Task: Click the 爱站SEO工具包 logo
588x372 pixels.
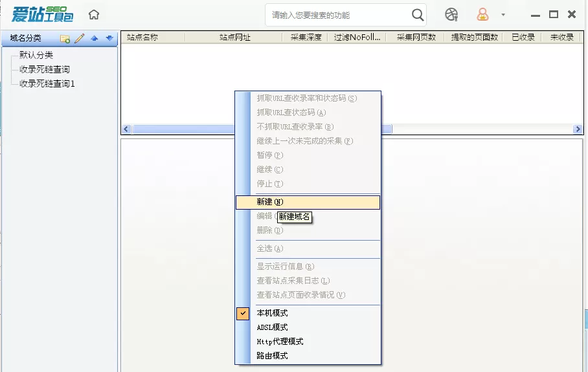Action: [42, 14]
